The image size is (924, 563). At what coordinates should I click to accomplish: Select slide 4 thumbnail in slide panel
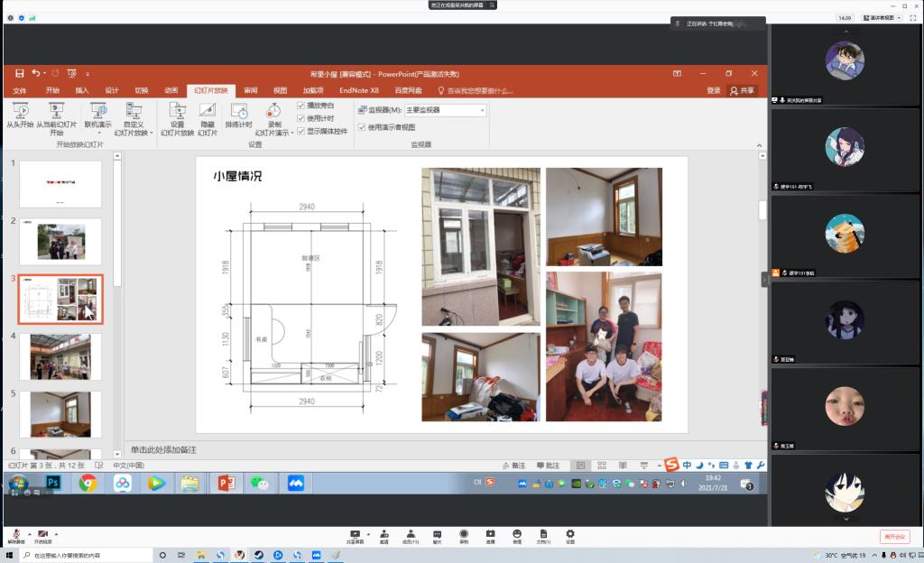pos(60,355)
